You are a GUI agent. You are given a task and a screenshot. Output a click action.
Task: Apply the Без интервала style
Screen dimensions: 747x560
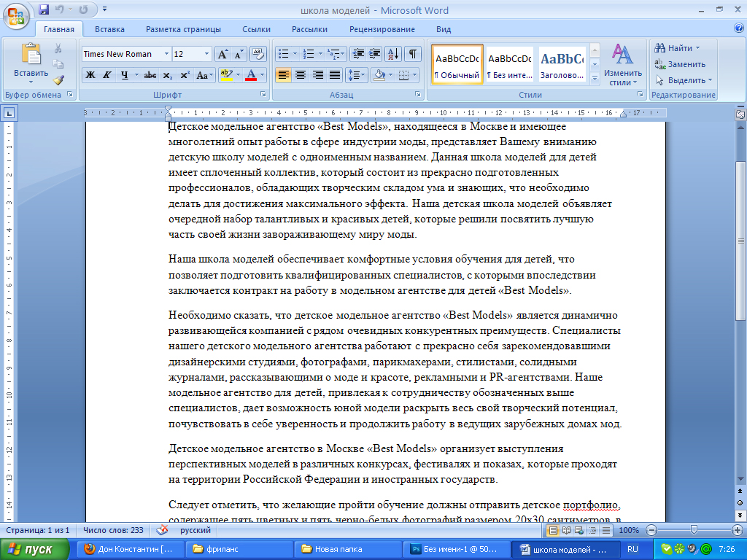510,65
